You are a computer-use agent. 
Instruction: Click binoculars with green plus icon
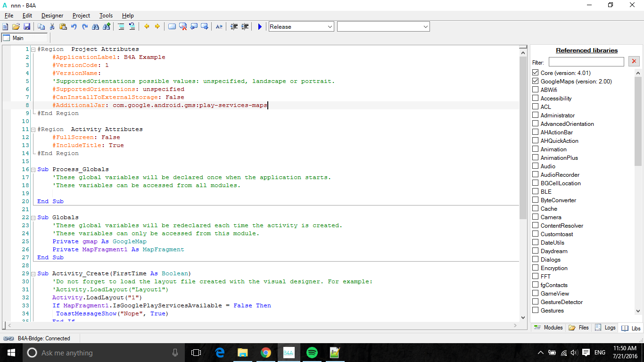(x=107, y=27)
